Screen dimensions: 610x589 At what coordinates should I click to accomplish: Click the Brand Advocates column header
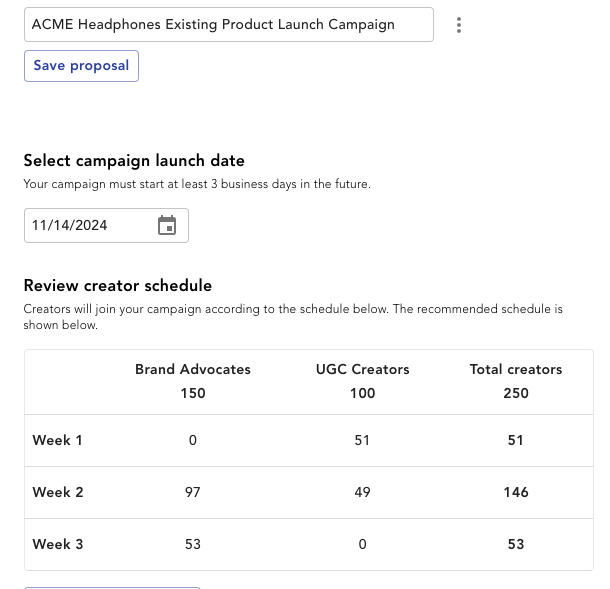tap(193, 369)
